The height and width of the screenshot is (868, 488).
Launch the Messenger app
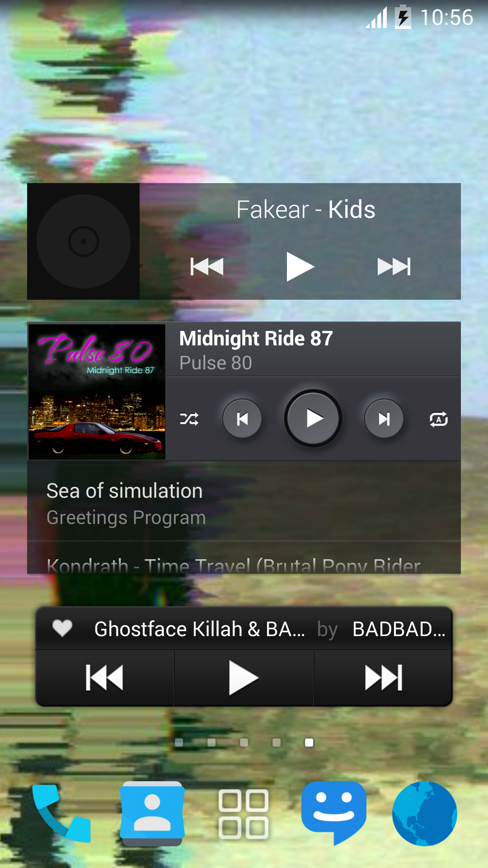click(334, 813)
